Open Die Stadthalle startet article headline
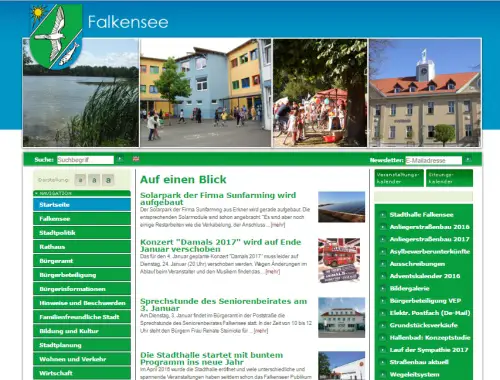Screen dimensions: 500x380 211,358
